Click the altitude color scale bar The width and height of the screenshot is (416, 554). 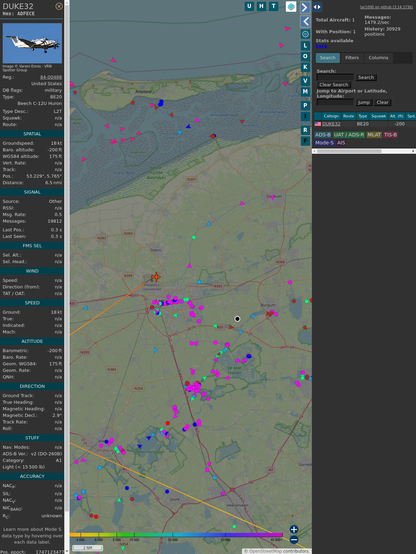(x=176, y=535)
